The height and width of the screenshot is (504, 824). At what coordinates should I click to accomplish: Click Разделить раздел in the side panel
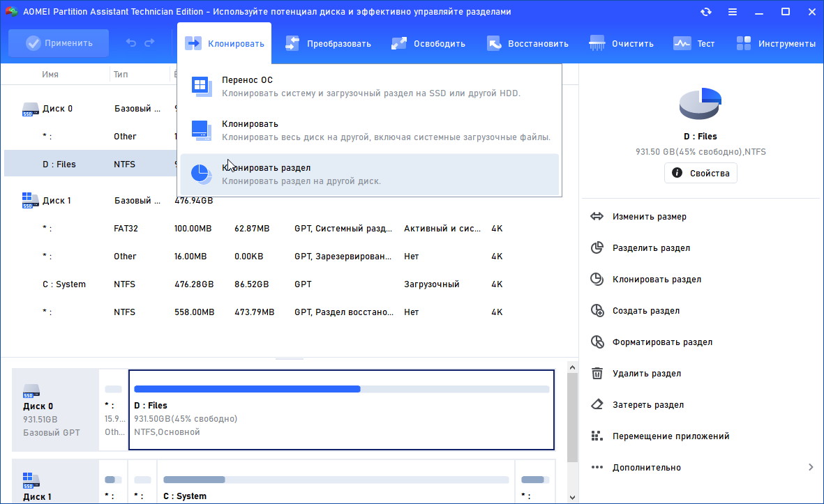click(651, 247)
